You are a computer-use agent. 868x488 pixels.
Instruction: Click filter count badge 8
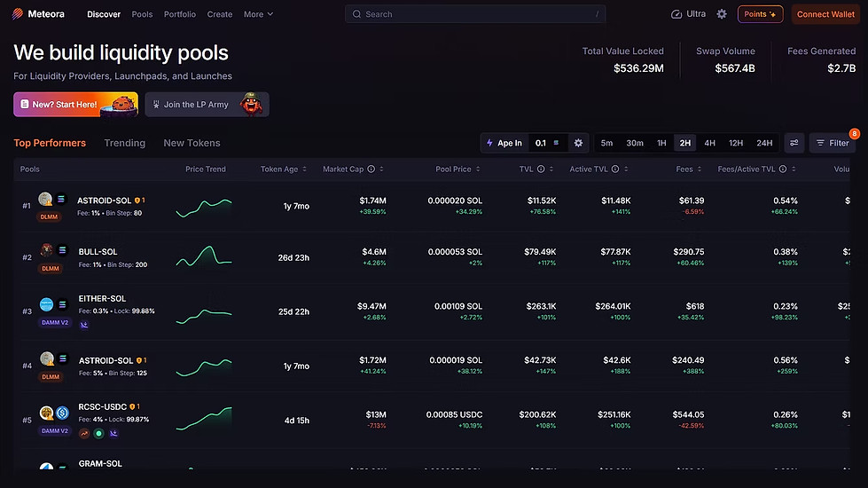pyautogui.click(x=854, y=133)
